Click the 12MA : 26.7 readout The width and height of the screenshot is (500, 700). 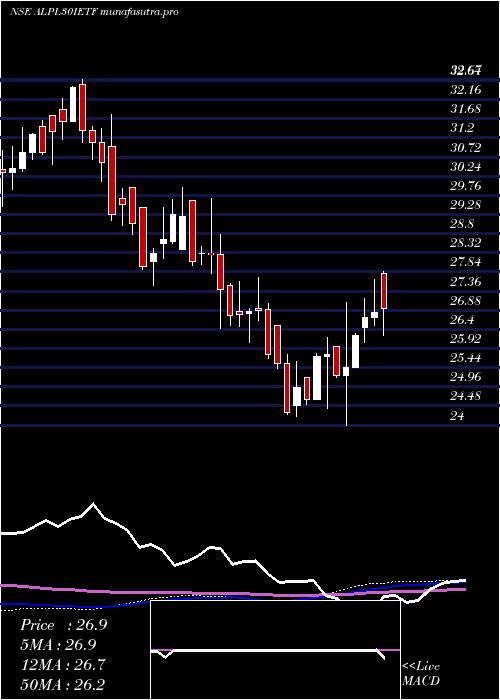pos(63,665)
